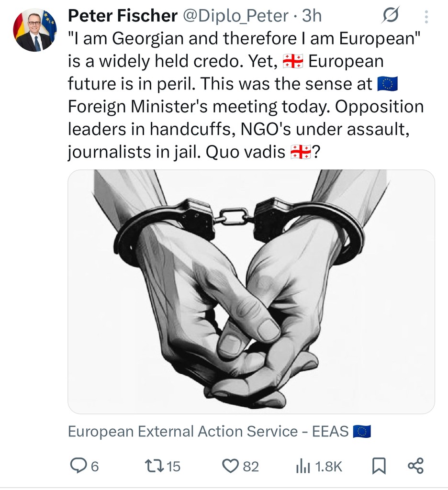Click the 82 likes count
Screen dimensions: 448x490
251,466
